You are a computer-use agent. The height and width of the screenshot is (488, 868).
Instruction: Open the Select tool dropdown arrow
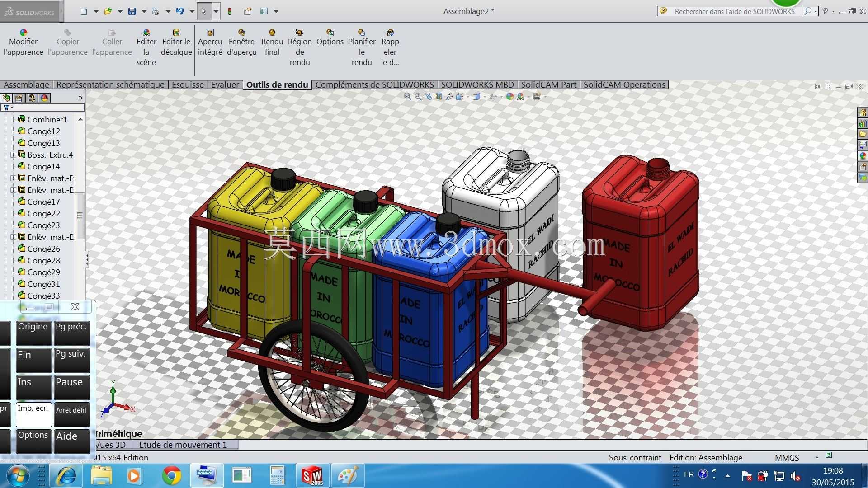click(x=216, y=11)
